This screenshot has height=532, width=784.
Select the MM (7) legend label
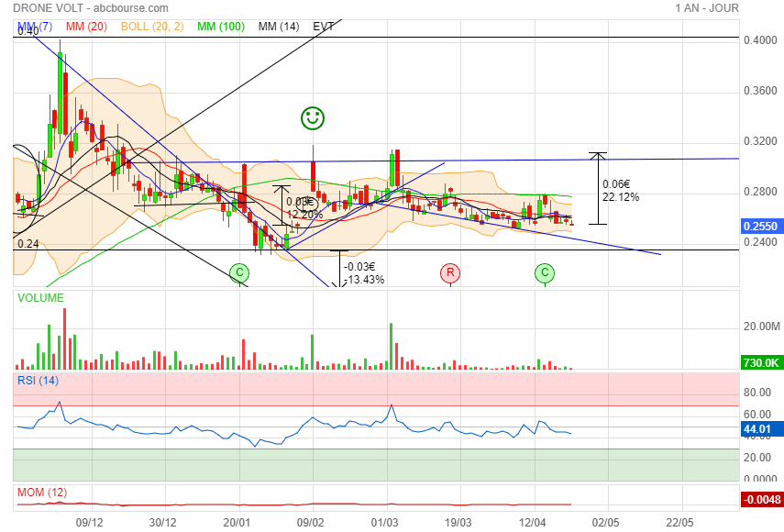35,27
